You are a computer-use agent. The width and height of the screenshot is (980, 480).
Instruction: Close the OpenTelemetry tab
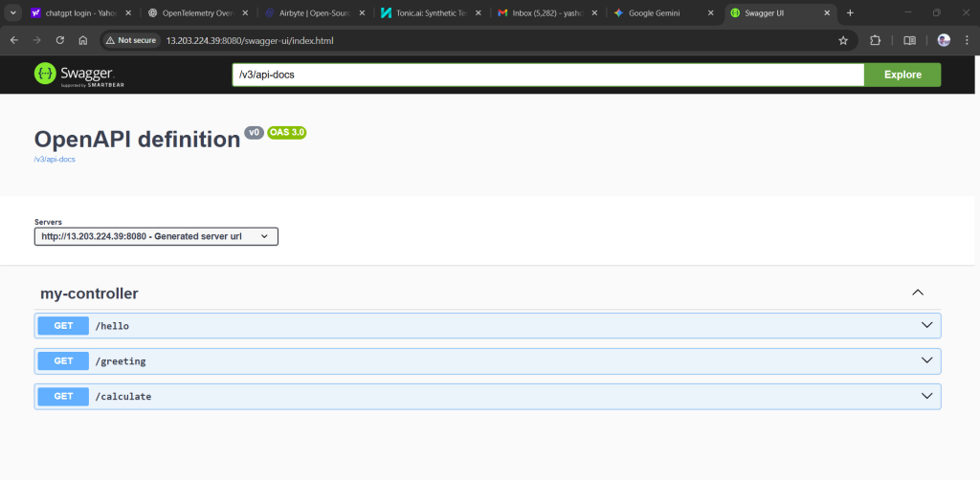click(x=245, y=12)
